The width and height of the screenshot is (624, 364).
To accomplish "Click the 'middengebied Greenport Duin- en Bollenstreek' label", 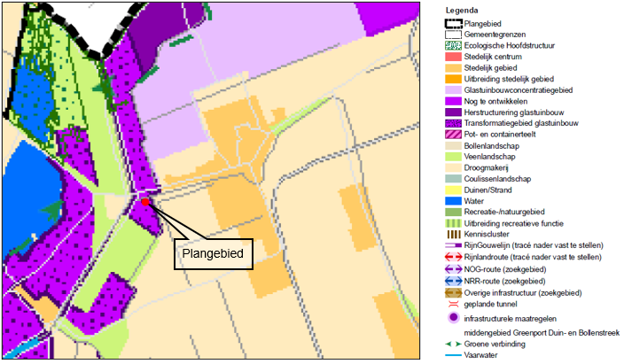I will point(542,333).
